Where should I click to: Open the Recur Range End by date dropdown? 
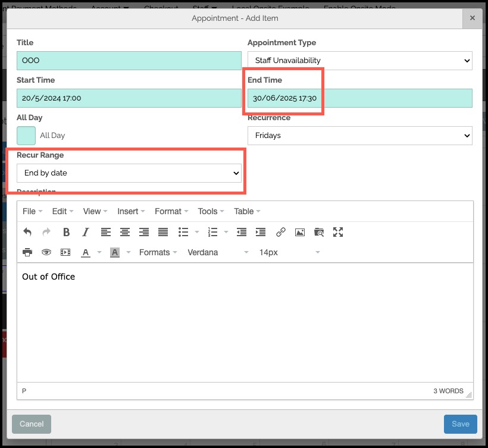[129, 173]
